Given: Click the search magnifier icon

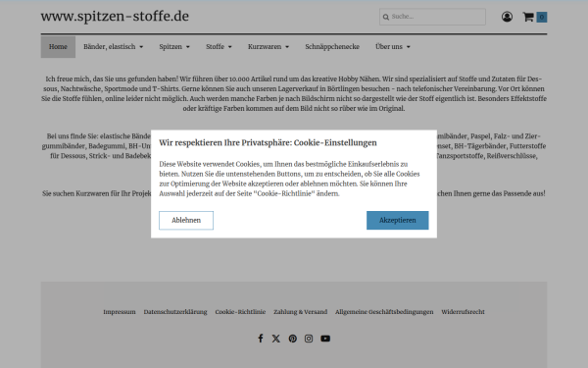Looking at the screenshot, I should [386, 17].
